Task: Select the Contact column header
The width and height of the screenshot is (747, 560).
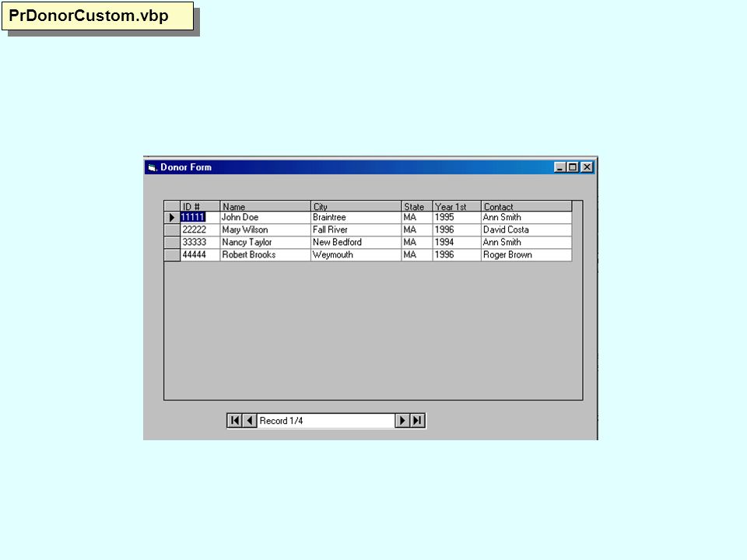Action: pyautogui.click(x=527, y=206)
